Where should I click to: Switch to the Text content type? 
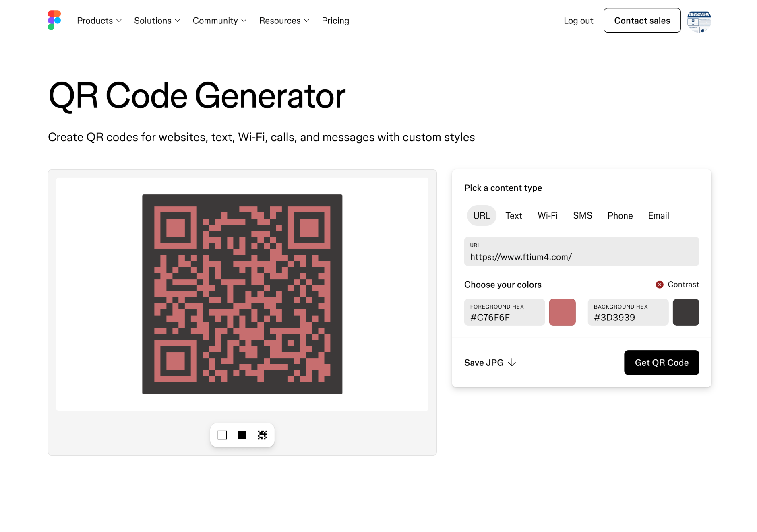pyautogui.click(x=514, y=216)
